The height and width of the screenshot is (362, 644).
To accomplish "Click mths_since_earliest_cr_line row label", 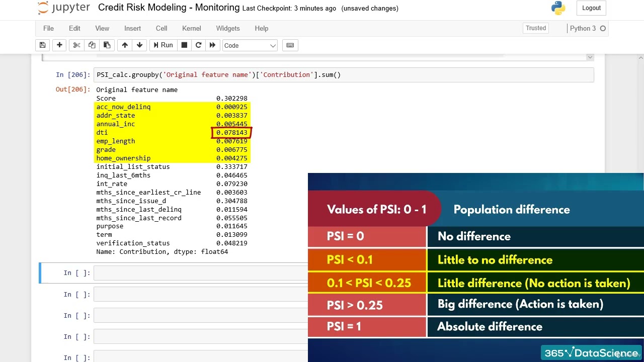I will (x=148, y=193).
